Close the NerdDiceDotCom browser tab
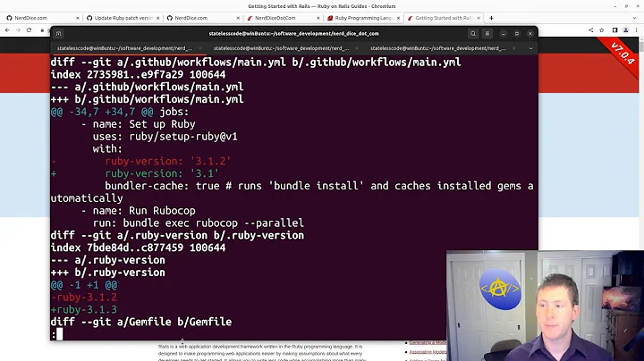Viewport: 644px width, 361px height. pyautogui.click(x=318, y=18)
